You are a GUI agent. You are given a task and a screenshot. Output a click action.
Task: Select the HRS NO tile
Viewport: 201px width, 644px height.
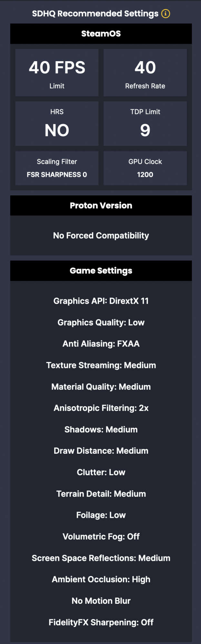(x=57, y=124)
